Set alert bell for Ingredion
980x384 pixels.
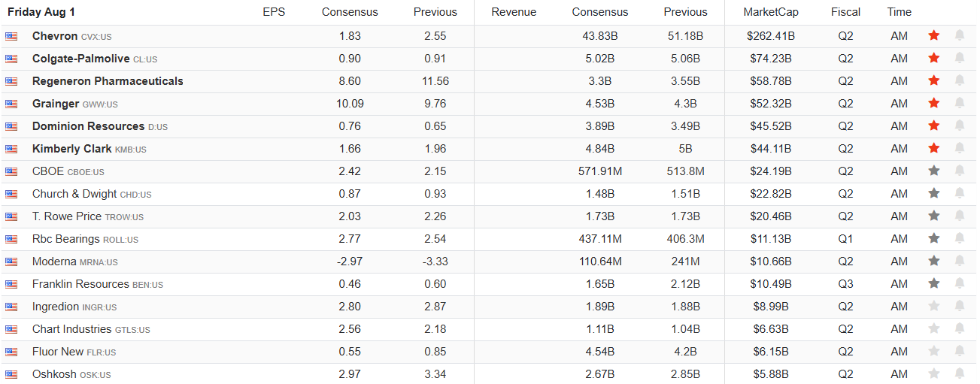click(960, 306)
